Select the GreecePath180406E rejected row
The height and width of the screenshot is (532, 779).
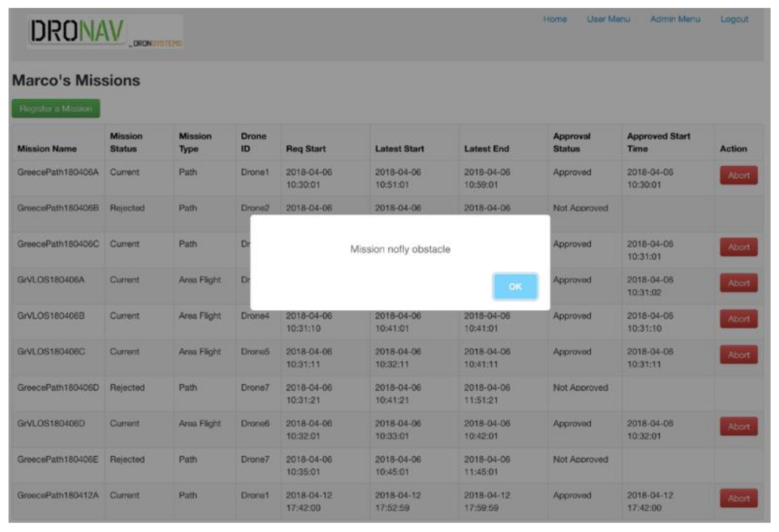point(58,459)
